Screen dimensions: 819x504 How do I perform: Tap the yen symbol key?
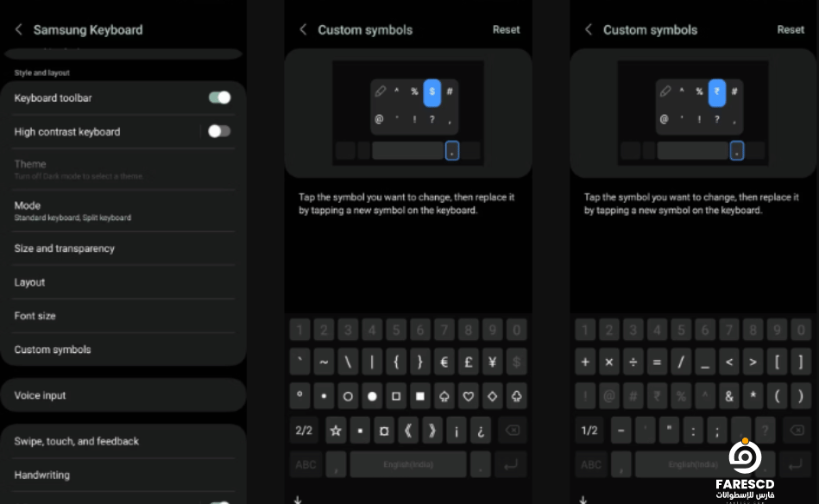tap(493, 362)
